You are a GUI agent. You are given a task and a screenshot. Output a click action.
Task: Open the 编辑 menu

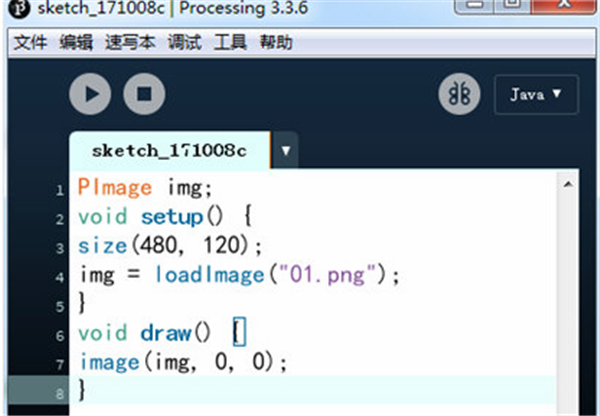[76, 42]
